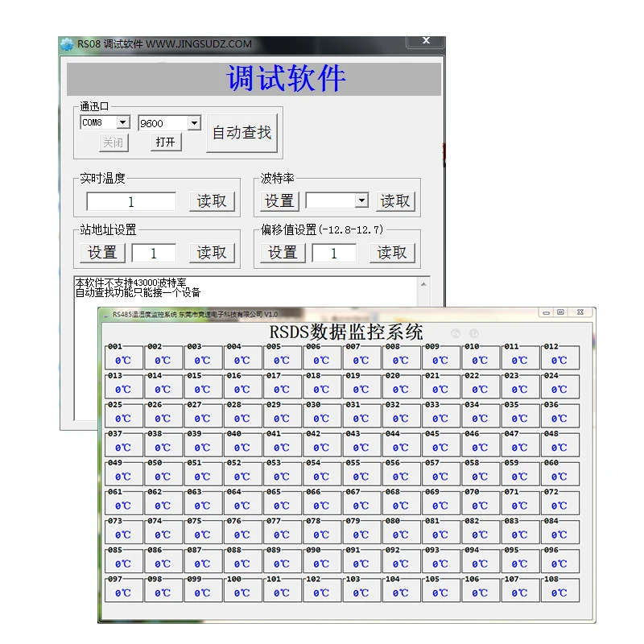Select channel 080 temperature cell
Screen dimensions: 644x644
coord(401,533)
